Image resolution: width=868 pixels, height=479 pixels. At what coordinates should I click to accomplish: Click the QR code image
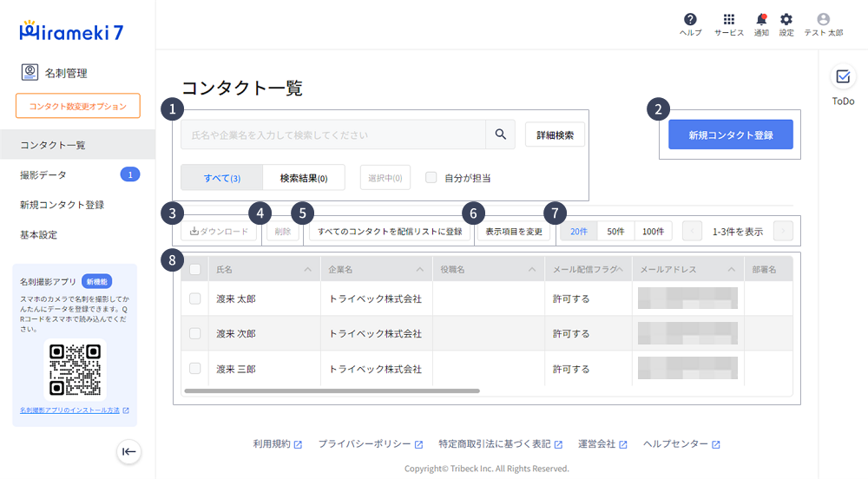point(75,370)
